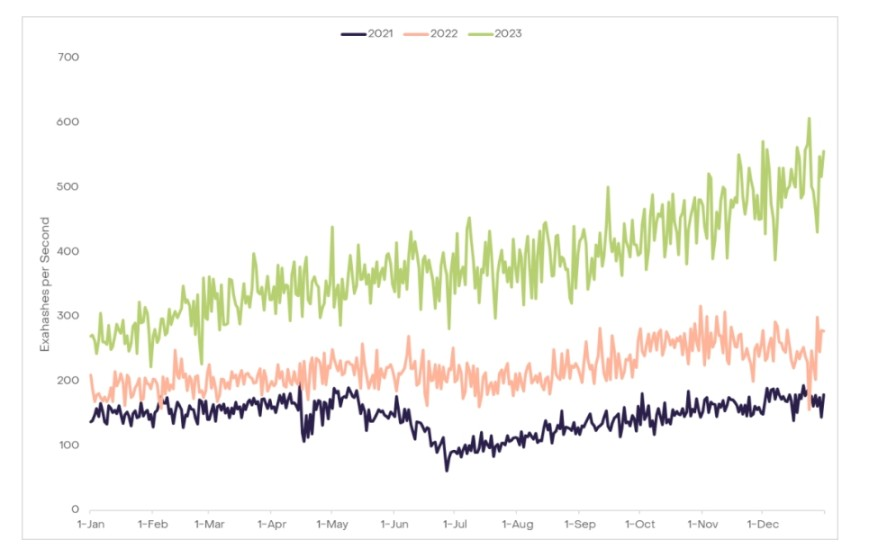Click the 1-Apr x-axis label
869x558 pixels.
click(x=272, y=524)
